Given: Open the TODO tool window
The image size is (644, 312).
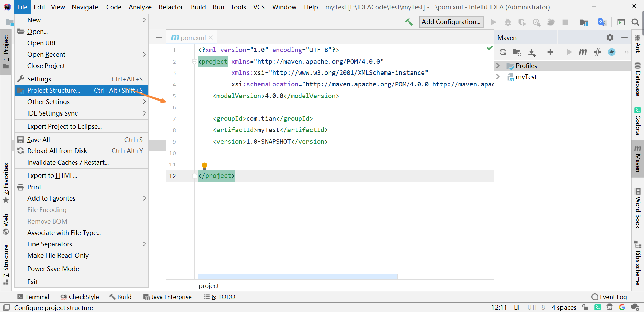Looking at the screenshot, I should click(220, 297).
